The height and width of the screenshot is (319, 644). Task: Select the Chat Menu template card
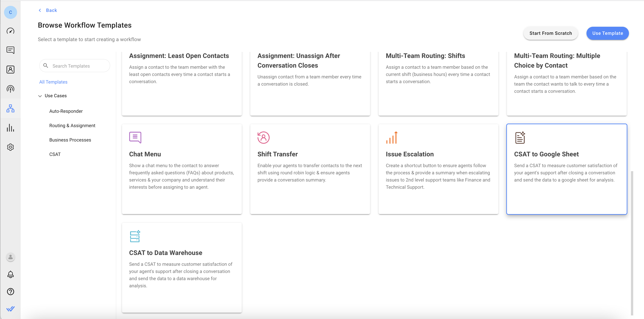click(x=182, y=169)
